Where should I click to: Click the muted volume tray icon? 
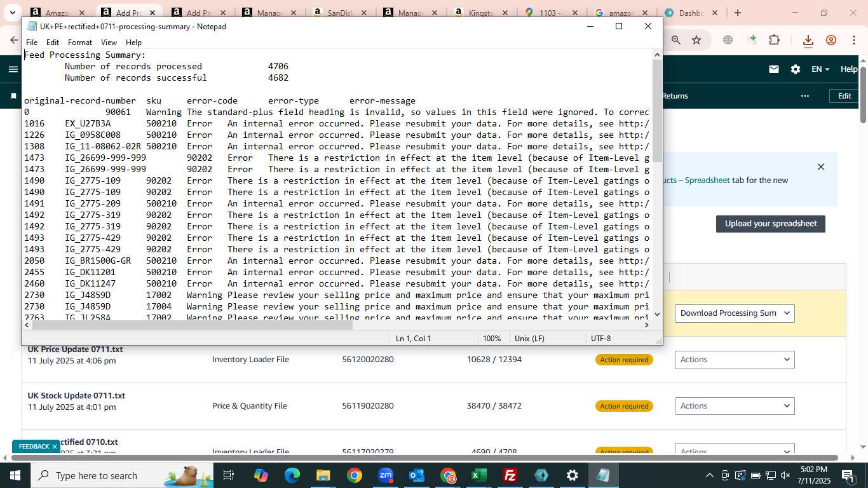(x=785, y=475)
